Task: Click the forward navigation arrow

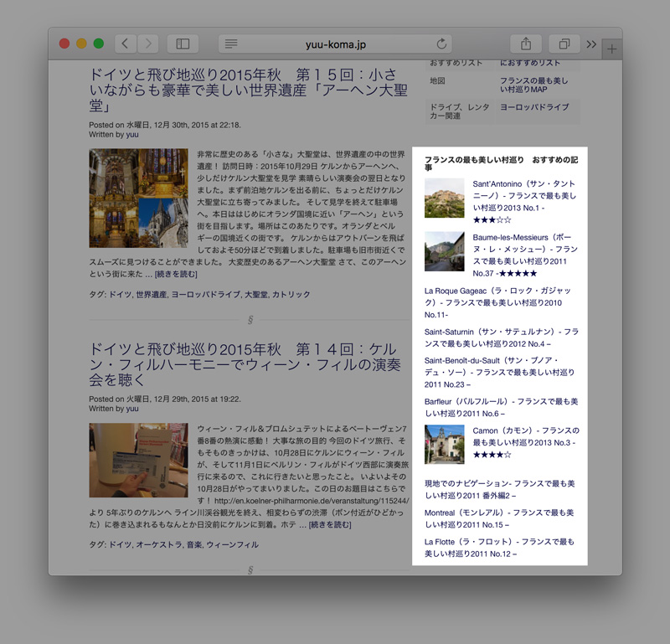Action: point(147,44)
